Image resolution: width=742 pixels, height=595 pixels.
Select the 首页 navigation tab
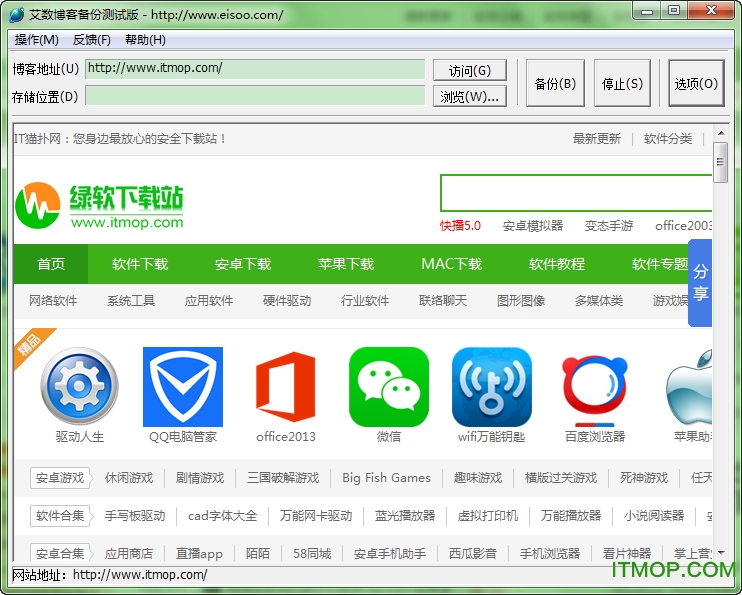click(x=51, y=264)
